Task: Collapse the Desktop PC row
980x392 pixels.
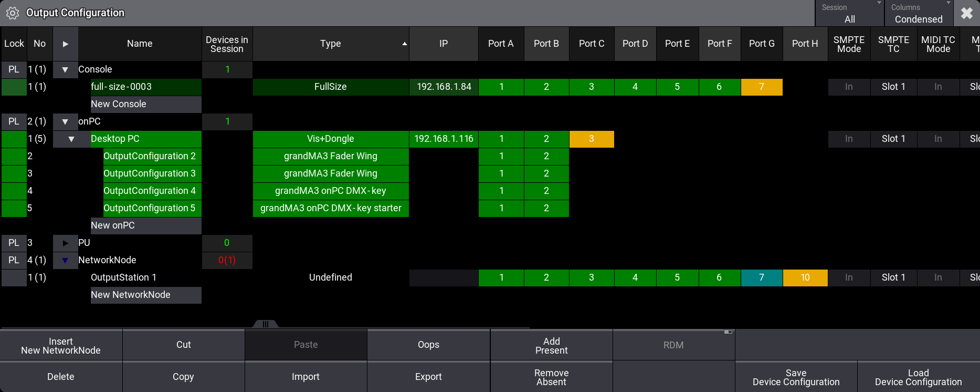Action: pyautogui.click(x=71, y=139)
